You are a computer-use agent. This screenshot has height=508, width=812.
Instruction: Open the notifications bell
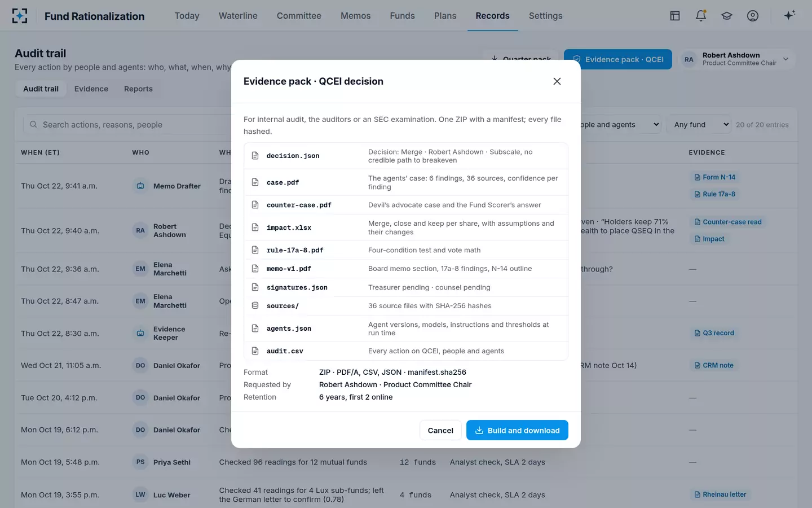pos(701,16)
